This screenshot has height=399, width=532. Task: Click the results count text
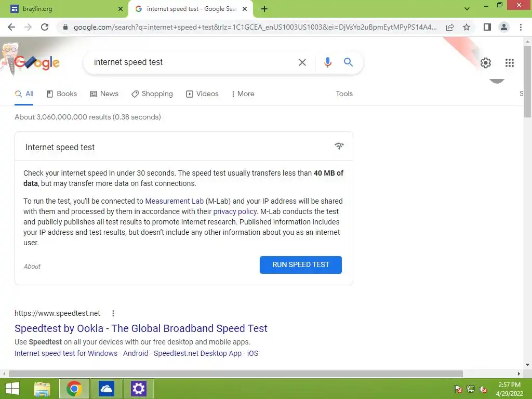tap(87, 117)
